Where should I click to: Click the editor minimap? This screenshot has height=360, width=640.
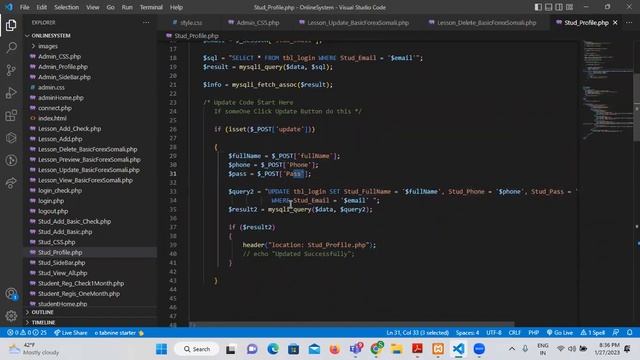pyautogui.click(x=607, y=90)
